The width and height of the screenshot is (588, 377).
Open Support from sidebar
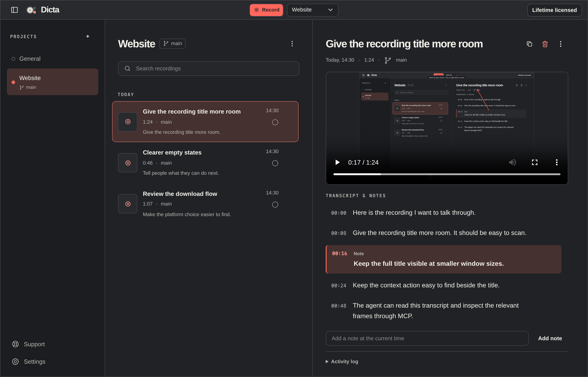point(28,344)
